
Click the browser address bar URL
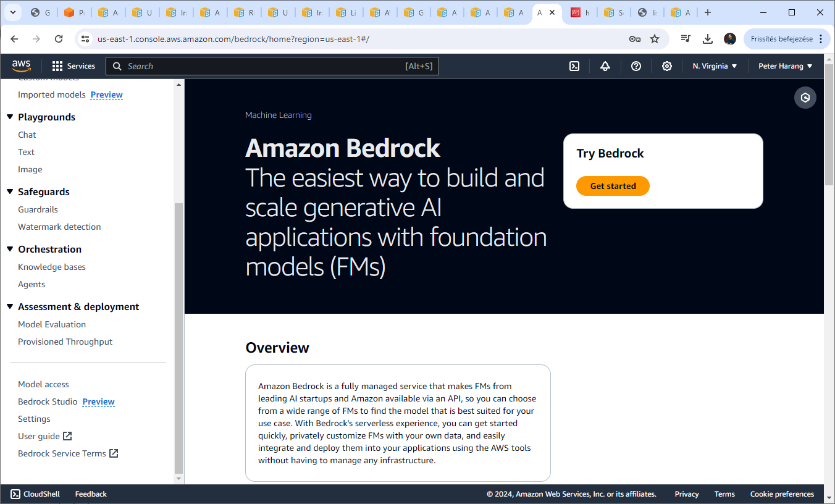[233, 39]
